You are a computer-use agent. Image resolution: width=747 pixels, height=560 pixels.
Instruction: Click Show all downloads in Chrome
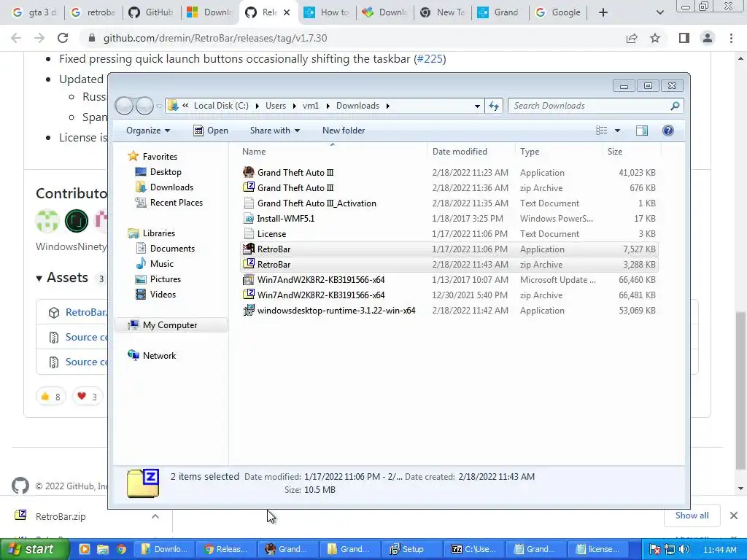point(692,516)
